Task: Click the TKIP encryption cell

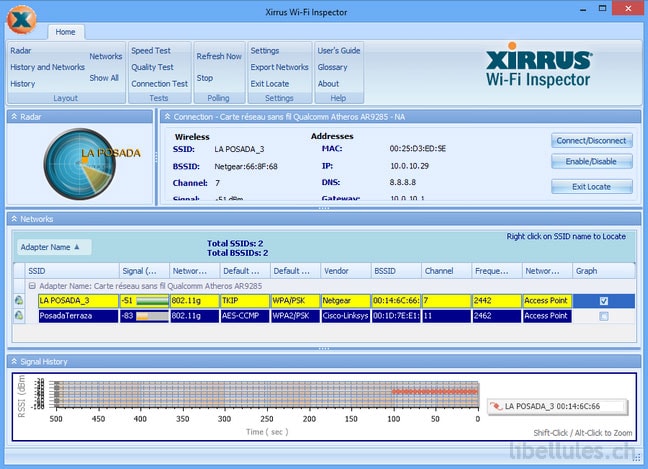Action: [x=245, y=301]
